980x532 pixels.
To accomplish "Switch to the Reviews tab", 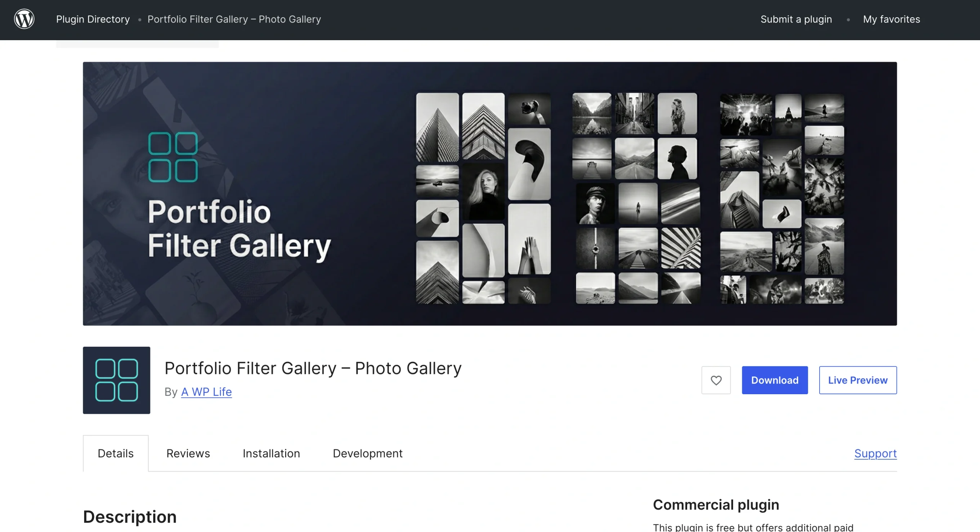I will pos(188,454).
